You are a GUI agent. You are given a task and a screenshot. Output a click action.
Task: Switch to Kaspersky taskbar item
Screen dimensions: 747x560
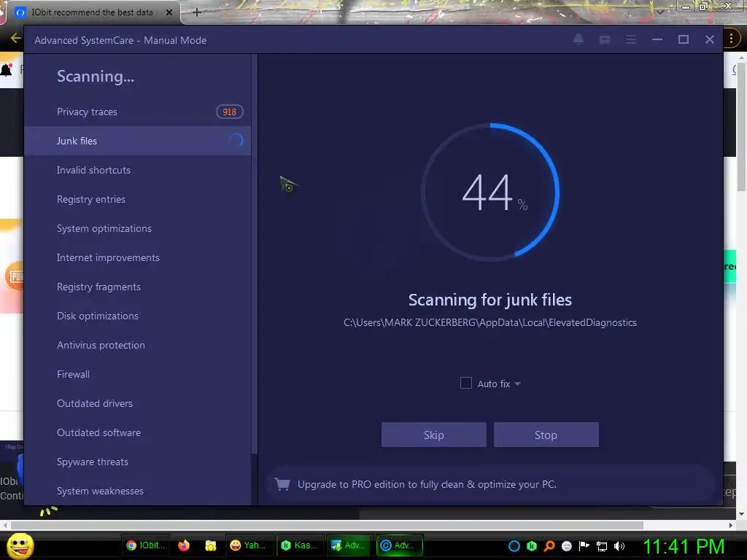pyautogui.click(x=298, y=545)
